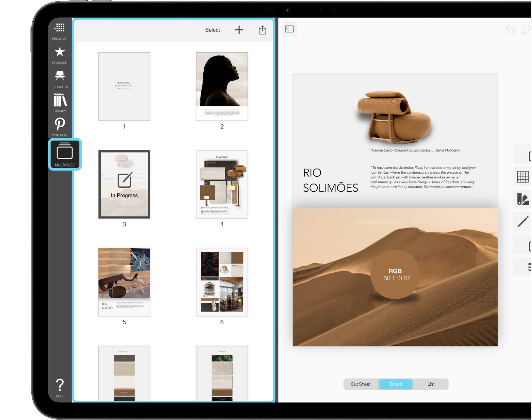Open the Projects panel icon

pyautogui.click(x=59, y=28)
